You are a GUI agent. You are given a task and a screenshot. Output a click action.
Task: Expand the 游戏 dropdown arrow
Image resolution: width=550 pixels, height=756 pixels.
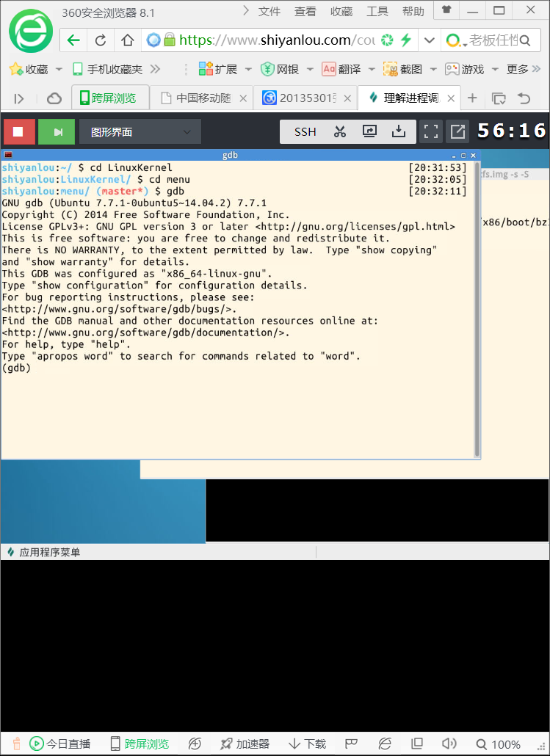pos(495,70)
